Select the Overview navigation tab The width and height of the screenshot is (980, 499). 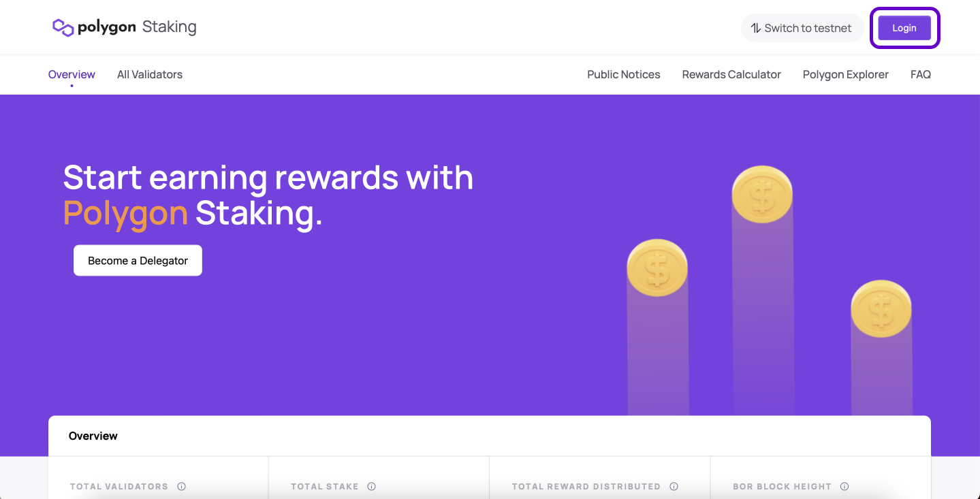(x=72, y=74)
